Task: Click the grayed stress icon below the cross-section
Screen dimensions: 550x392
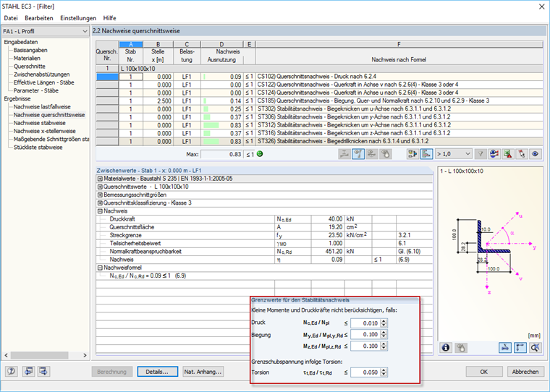Action: [x=461, y=348]
